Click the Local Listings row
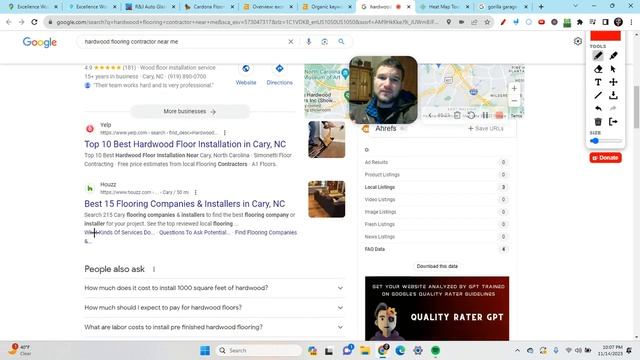640x360 pixels. coord(436,187)
